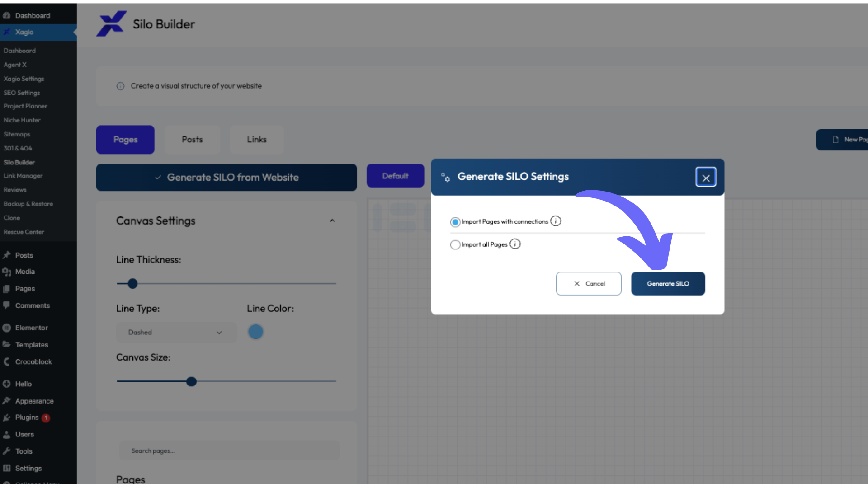
Task: Click the Dashboard gauge icon at top
Action: click(7, 15)
